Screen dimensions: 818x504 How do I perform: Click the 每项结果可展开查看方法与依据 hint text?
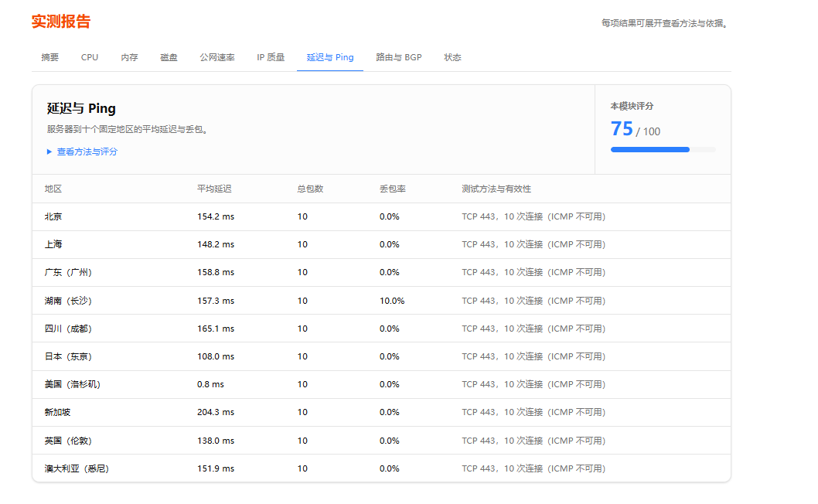click(x=665, y=23)
